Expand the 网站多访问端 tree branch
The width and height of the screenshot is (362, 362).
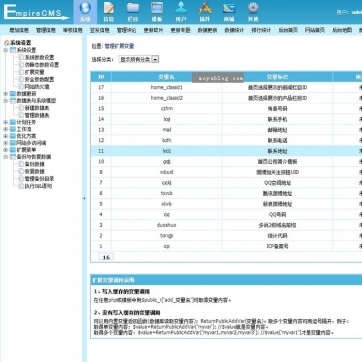click(6, 143)
